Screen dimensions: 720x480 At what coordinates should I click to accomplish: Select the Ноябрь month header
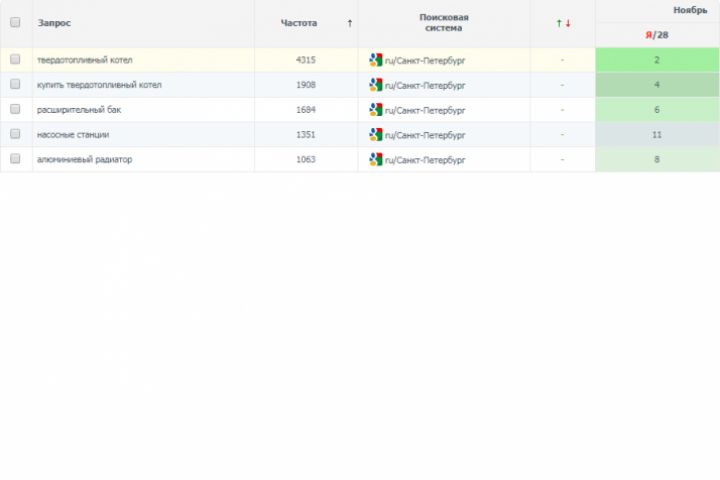(x=690, y=10)
